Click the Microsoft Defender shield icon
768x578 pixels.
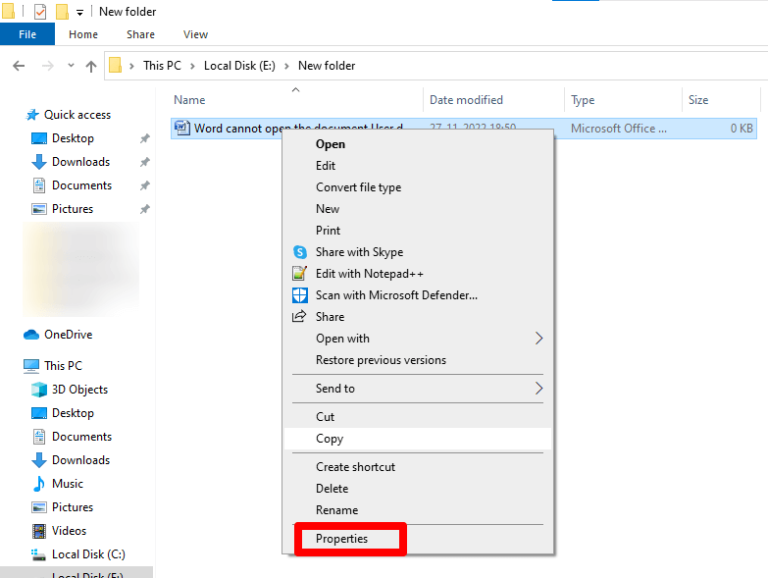point(299,295)
